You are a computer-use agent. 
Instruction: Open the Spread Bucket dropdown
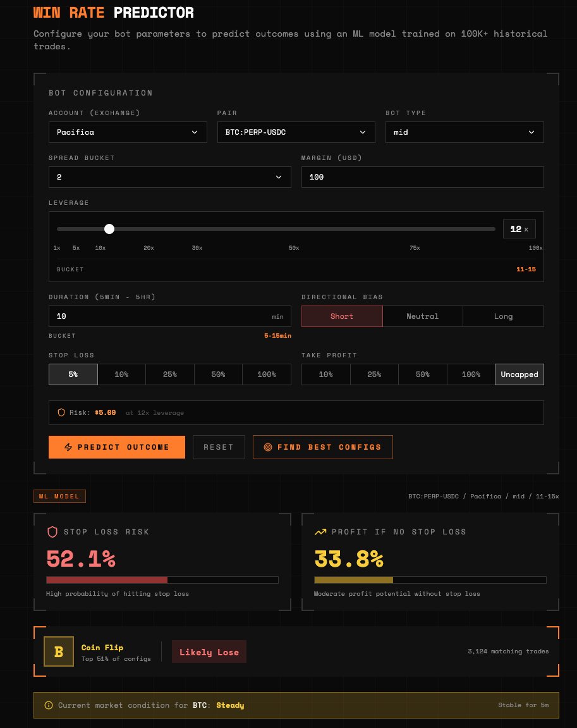point(170,177)
